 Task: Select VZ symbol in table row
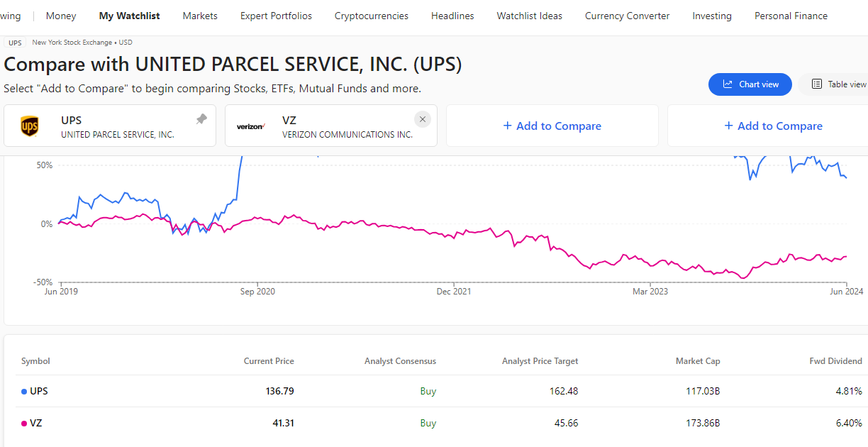click(36, 423)
